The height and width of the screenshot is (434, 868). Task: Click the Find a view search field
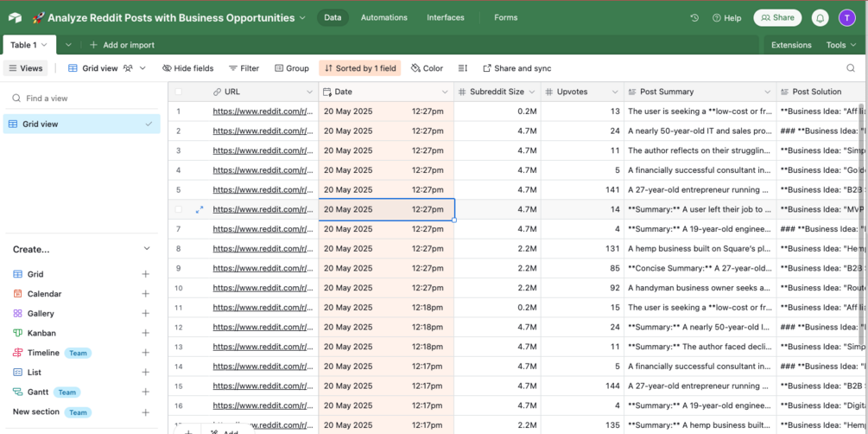pos(81,98)
